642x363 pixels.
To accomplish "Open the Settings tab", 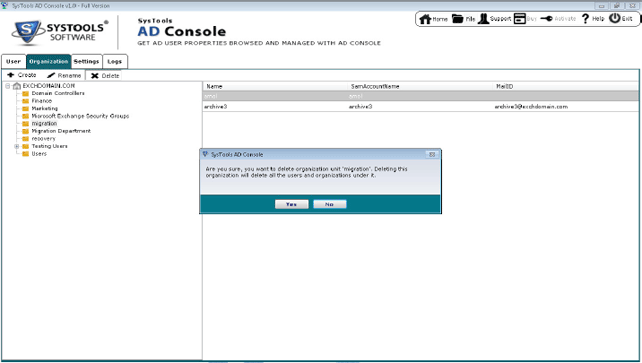I will pyautogui.click(x=86, y=61).
